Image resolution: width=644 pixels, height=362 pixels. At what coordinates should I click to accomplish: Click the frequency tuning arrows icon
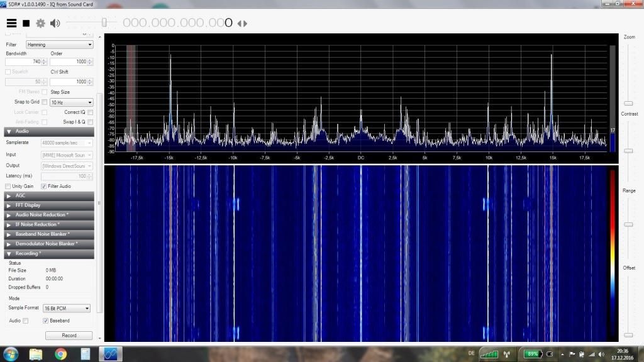[242, 24]
